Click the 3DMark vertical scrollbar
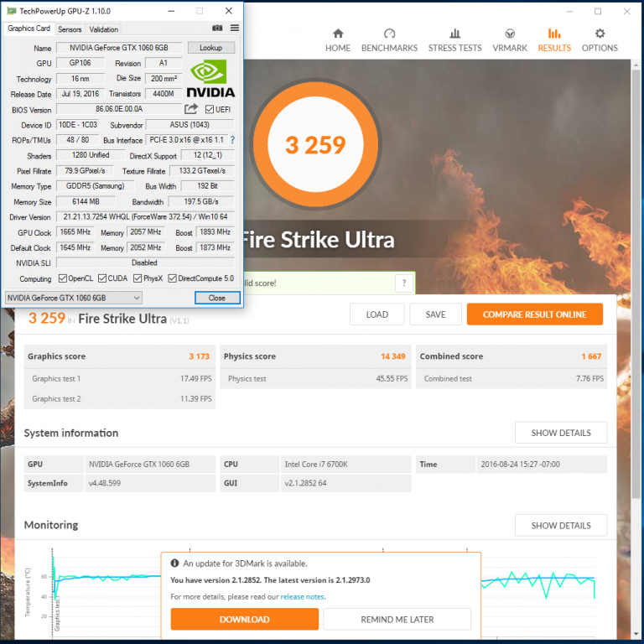Image resolution: width=644 pixels, height=644 pixels. click(x=636, y=283)
